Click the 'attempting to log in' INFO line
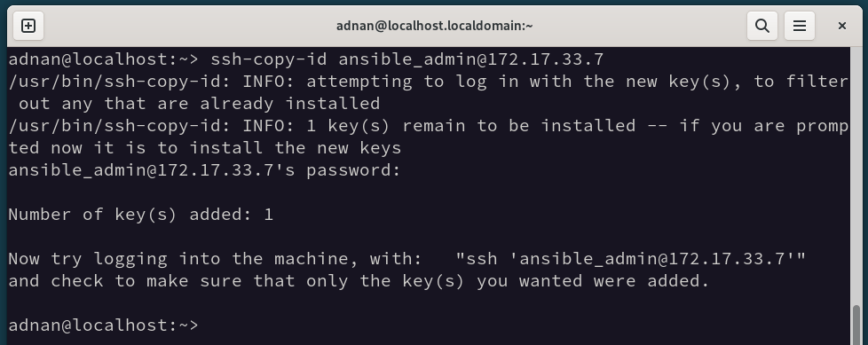The height and width of the screenshot is (345, 868). pos(428,82)
